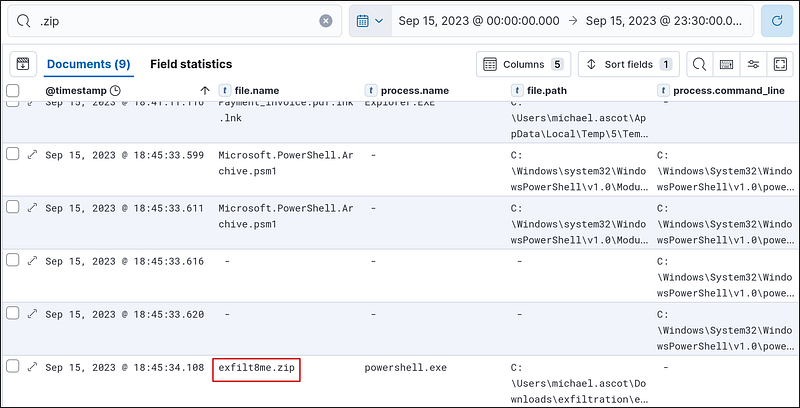This screenshot has width=800, height=408.
Task: Open display settings sliders icon
Action: (753, 64)
